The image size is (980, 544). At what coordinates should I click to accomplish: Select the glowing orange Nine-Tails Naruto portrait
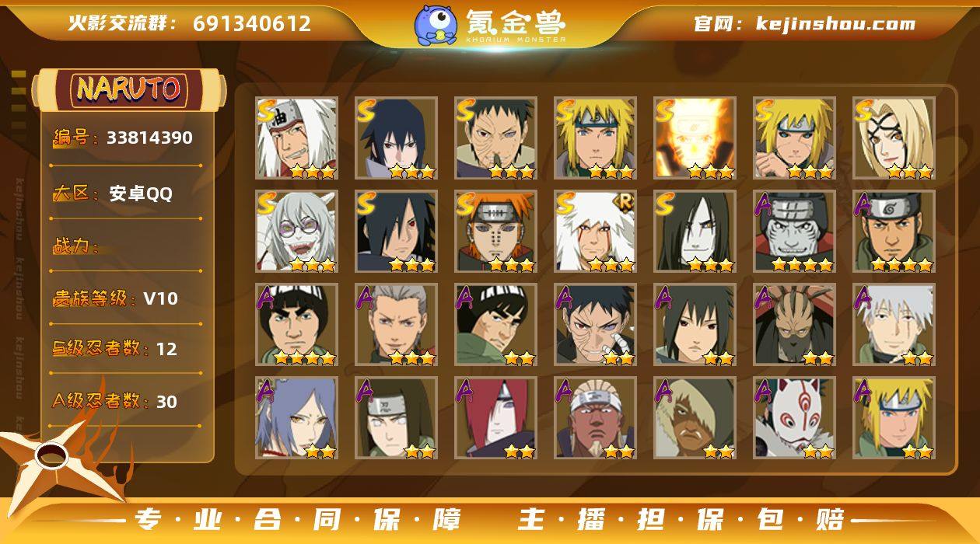pos(695,138)
